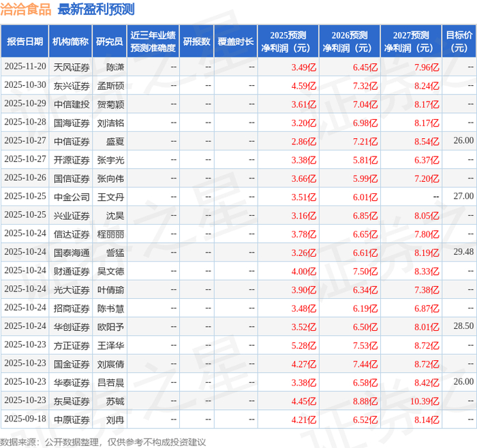
Task: Click 光大证券 institution name
Action: (x=72, y=289)
